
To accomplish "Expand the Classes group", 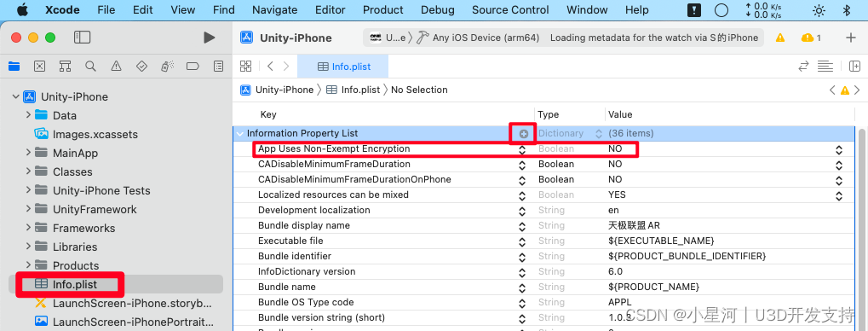I will click(x=28, y=171).
